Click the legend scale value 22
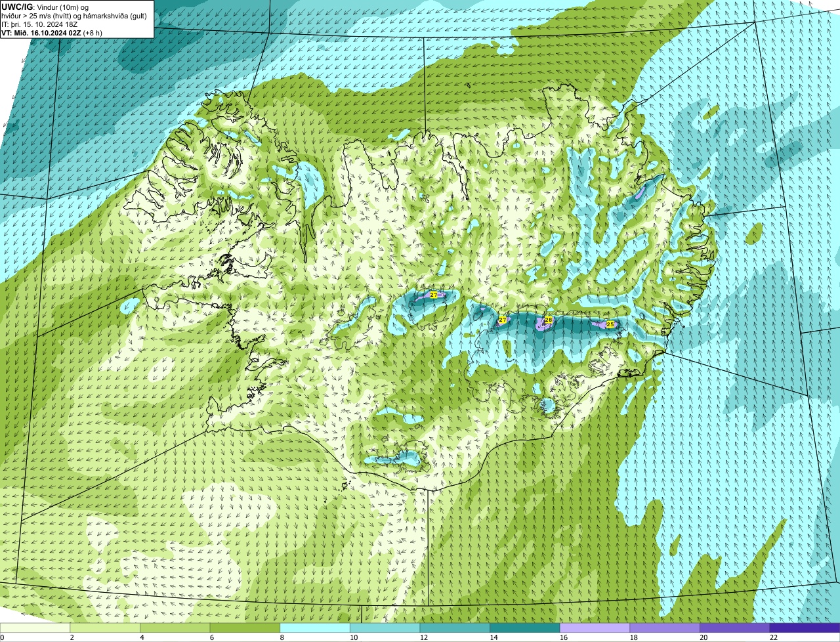 (774, 637)
